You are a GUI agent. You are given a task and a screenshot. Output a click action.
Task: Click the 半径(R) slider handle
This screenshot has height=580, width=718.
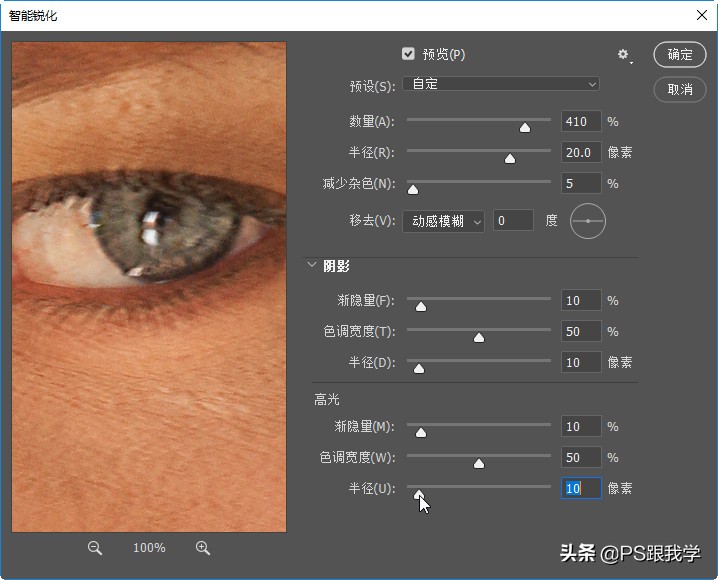coord(510,158)
